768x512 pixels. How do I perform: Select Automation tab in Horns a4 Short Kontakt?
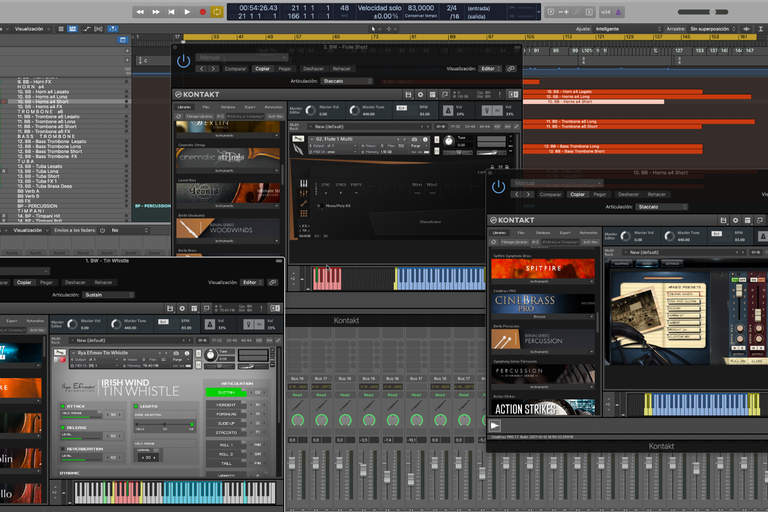point(589,233)
